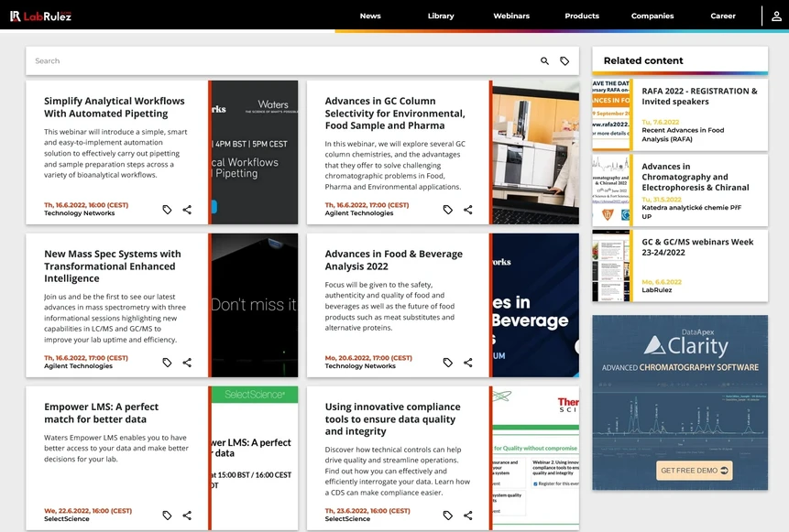
Task: Click the GC/MS webinars week thumbnail
Action: 610,266
